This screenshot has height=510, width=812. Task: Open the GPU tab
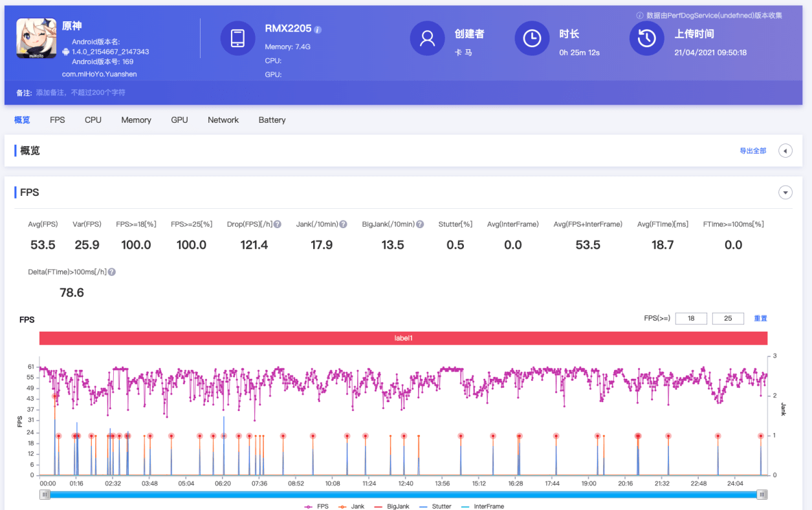click(179, 120)
